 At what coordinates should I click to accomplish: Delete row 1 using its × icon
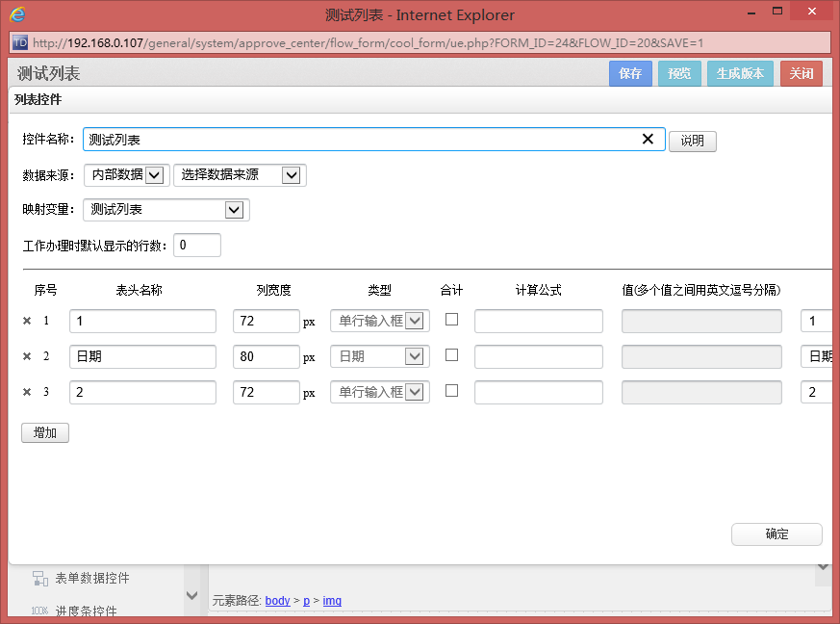27,321
